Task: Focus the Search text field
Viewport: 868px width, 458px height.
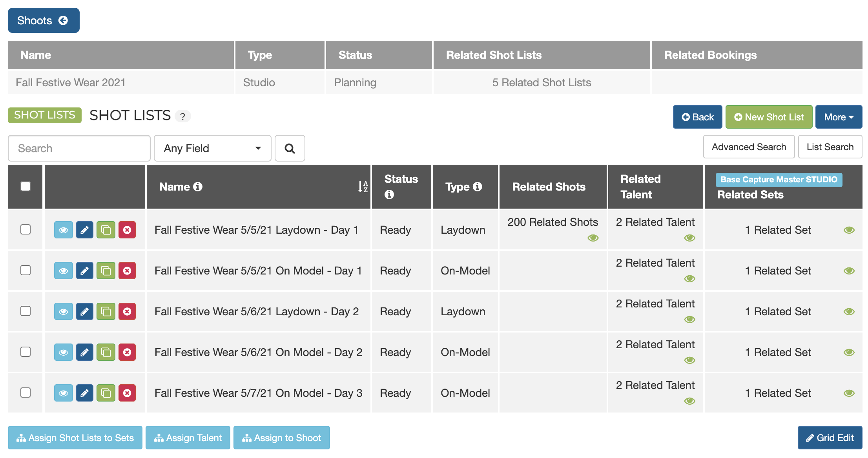Action: [x=79, y=148]
